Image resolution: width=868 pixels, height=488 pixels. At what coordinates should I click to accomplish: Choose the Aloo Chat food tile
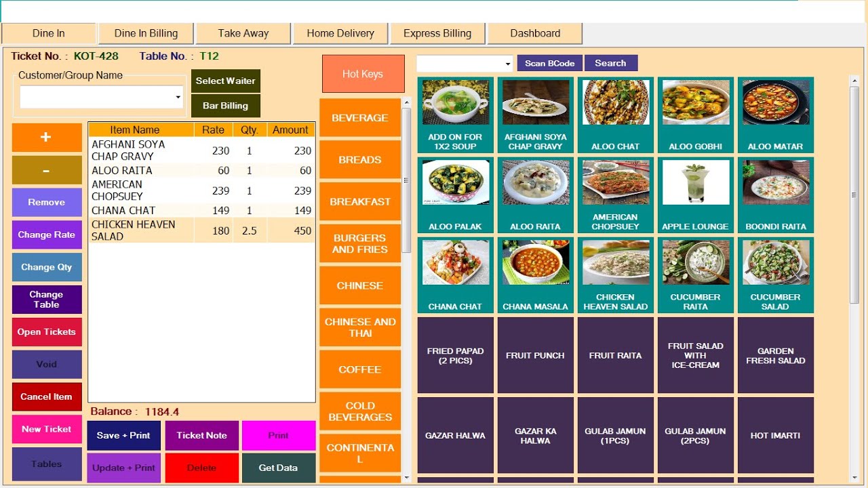(x=615, y=115)
